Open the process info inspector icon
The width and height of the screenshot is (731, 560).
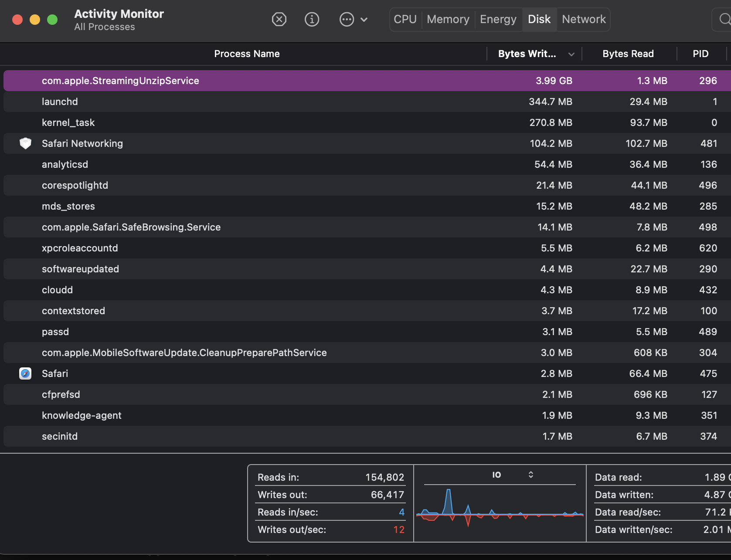click(x=312, y=19)
